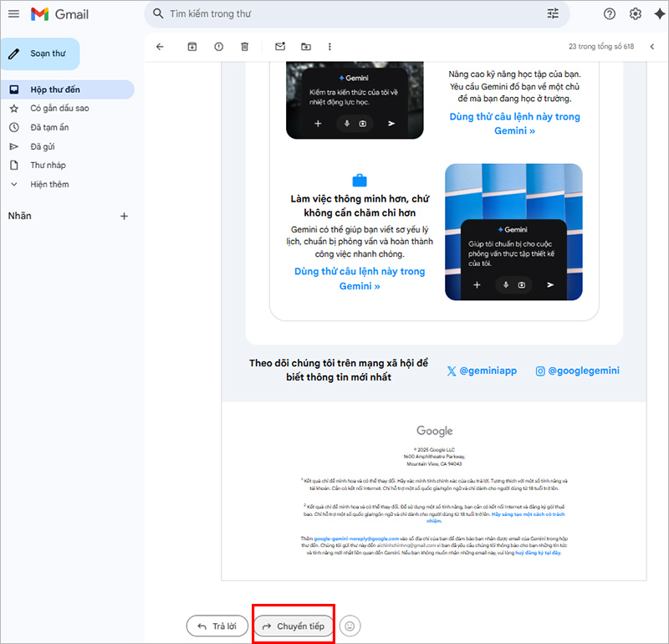
Task: Click the thermodynamics Gemini prompt image
Action: click(355, 100)
